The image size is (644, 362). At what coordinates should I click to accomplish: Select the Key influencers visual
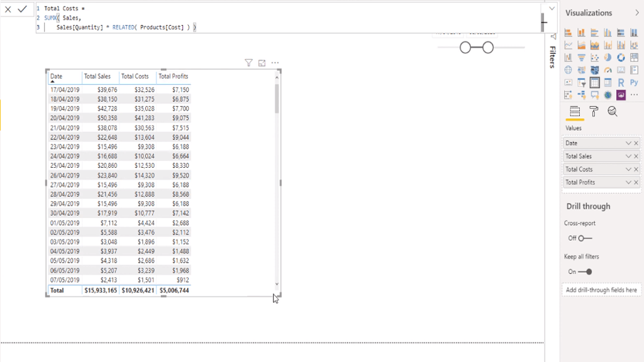click(x=568, y=96)
